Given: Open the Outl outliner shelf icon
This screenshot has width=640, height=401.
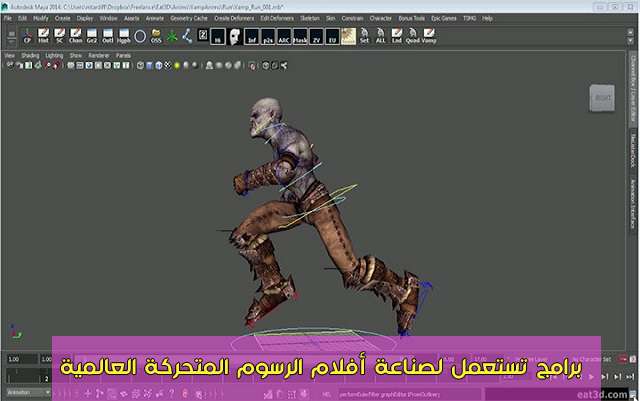Looking at the screenshot, I should (108, 36).
